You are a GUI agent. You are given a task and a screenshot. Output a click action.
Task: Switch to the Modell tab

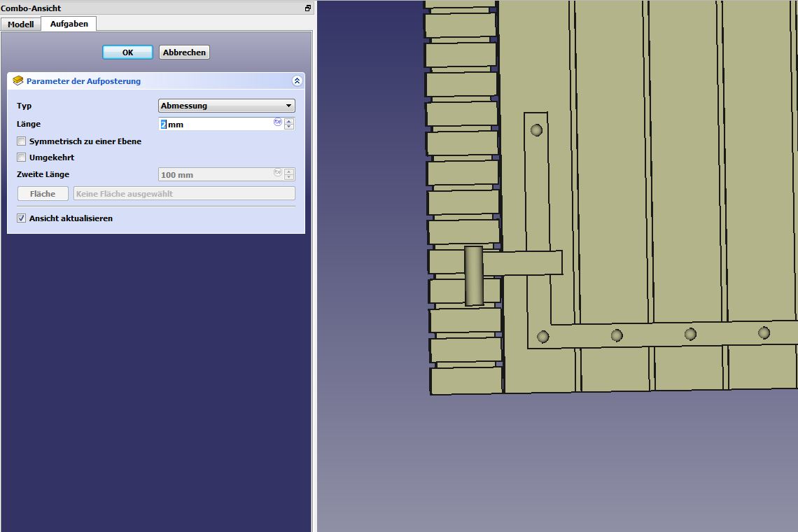21,24
